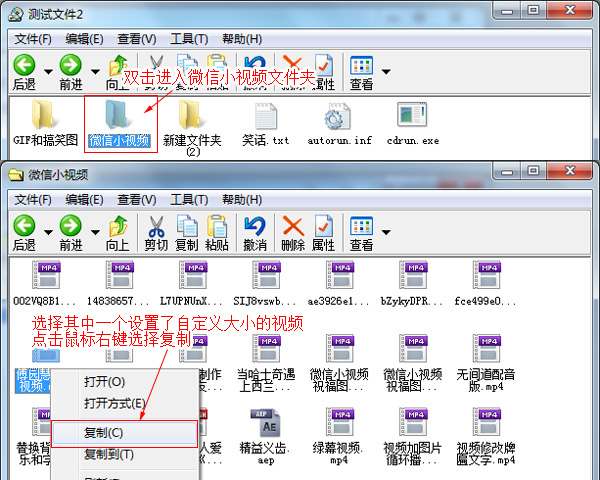The height and width of the screenshot is (480, 600).
Task: Maximize the 测试文件2 window
Action: 533,10
